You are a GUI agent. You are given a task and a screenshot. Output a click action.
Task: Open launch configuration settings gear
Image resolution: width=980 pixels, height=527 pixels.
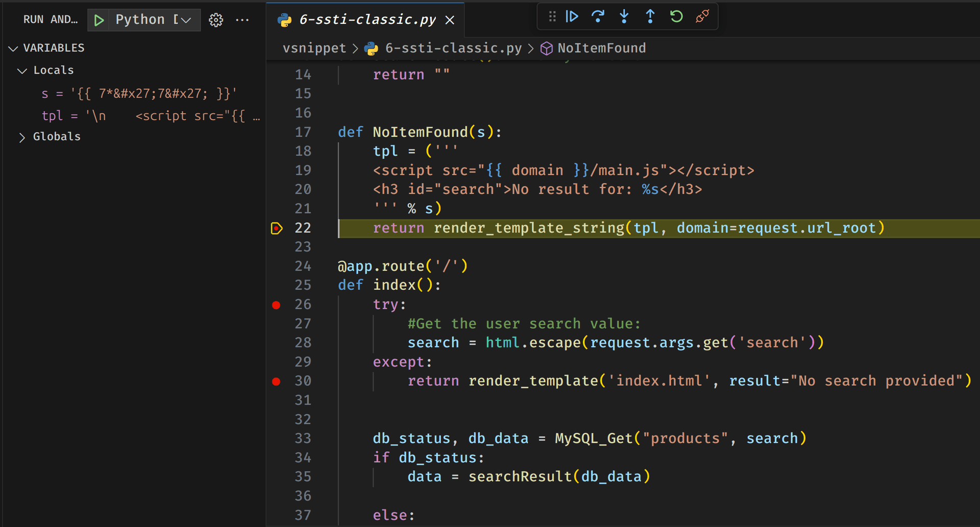coord(216,19)
